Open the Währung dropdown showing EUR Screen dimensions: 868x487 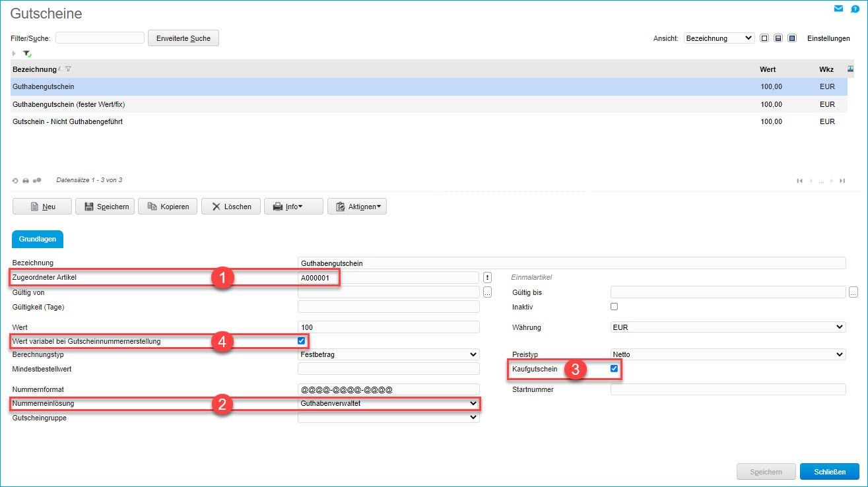[x=727, y=327]
